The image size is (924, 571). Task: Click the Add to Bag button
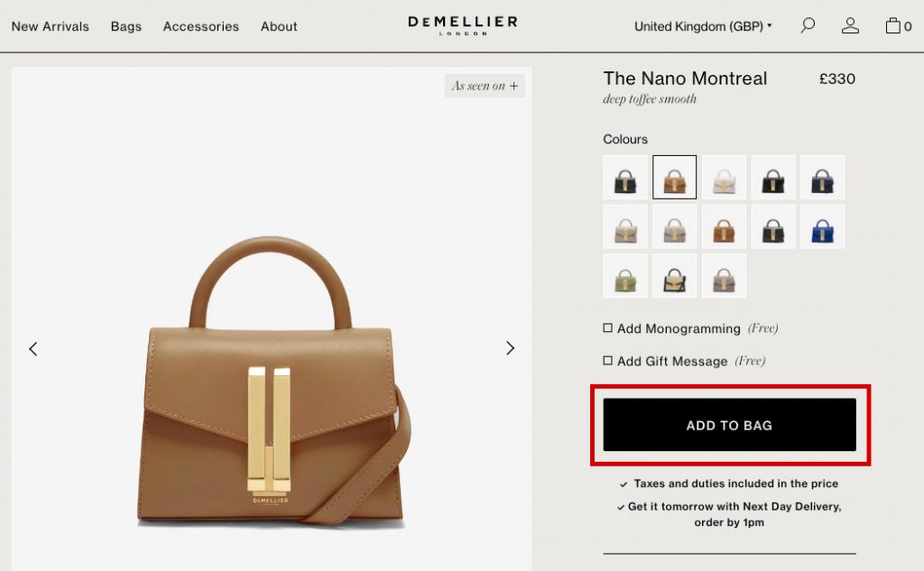[729, 425]
